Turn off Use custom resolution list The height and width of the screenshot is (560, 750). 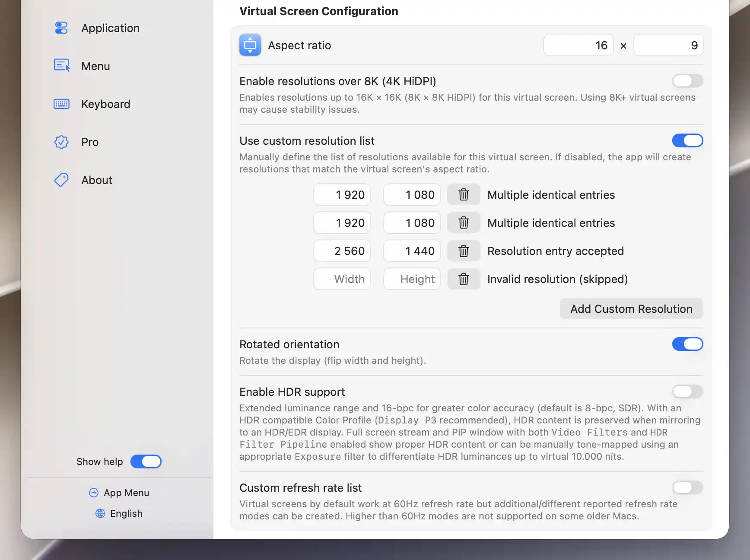[x=687, y=140]
